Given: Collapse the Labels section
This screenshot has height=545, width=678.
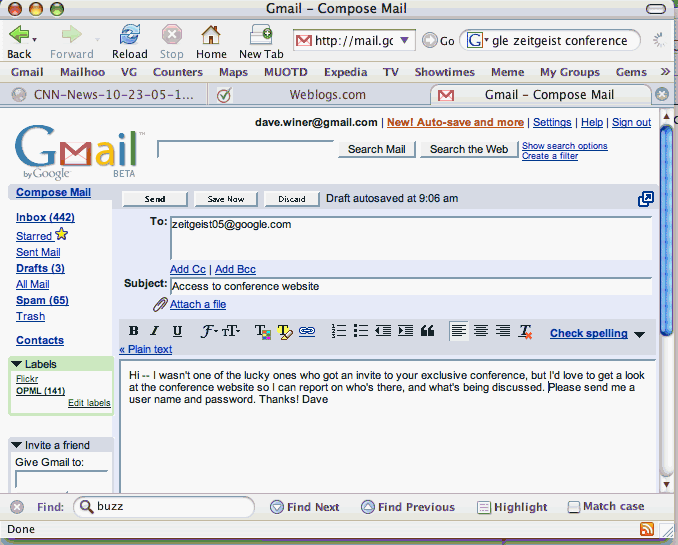Looking at the screenshot, I should (17, 365).
